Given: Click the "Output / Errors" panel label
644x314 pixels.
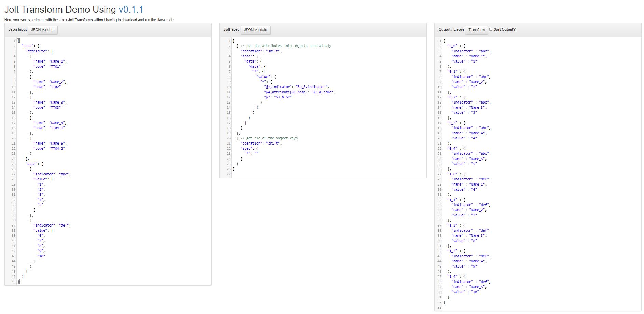Looking at the screenshot, I should (x=451, y=30).
